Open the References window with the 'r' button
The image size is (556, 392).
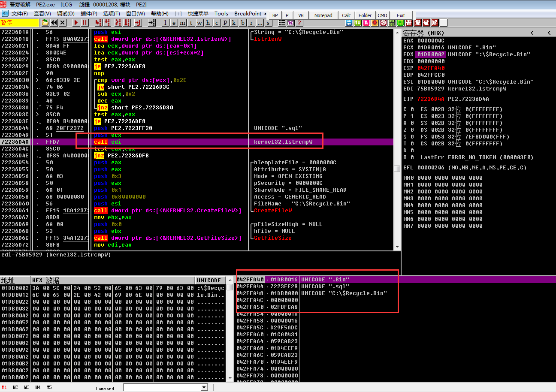[252, 23]
